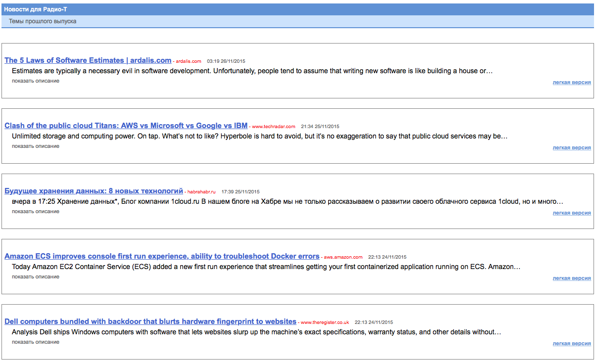Open 'легкая версия' for Amazon ECS article
This screenshot has width=596, height=364.
(x=571, y=278)
